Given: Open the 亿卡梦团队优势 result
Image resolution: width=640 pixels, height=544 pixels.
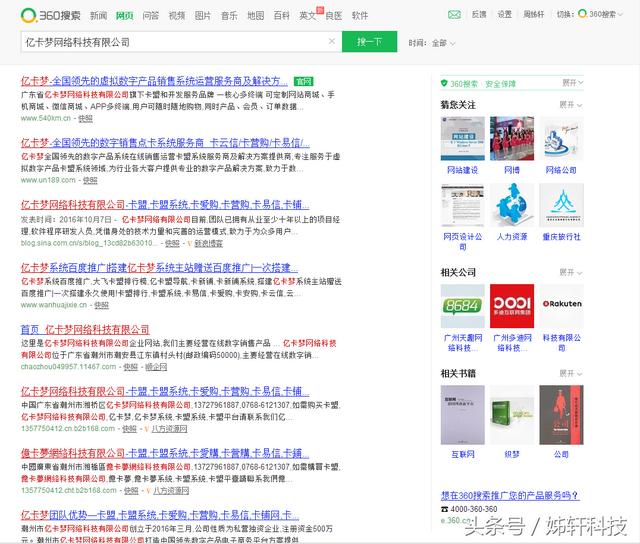Looking at the screenshot, I should point(160,515).
